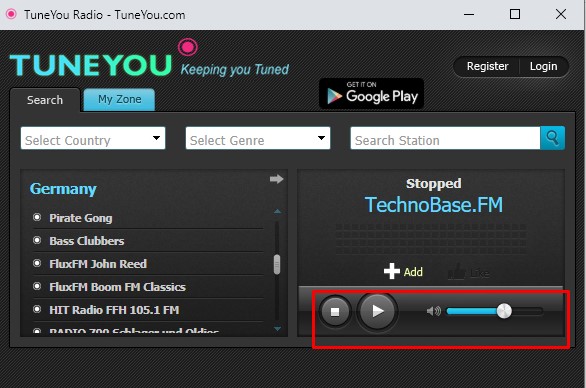Viewport: 586px width, 388px height.
Task: Open the Select Country dropdown
Action: (x=93, y=138)
